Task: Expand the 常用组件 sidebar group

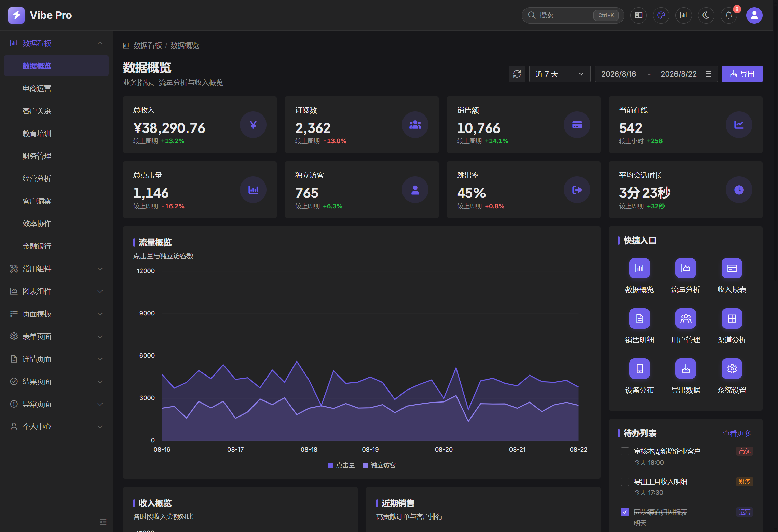Action: point(56,269)
